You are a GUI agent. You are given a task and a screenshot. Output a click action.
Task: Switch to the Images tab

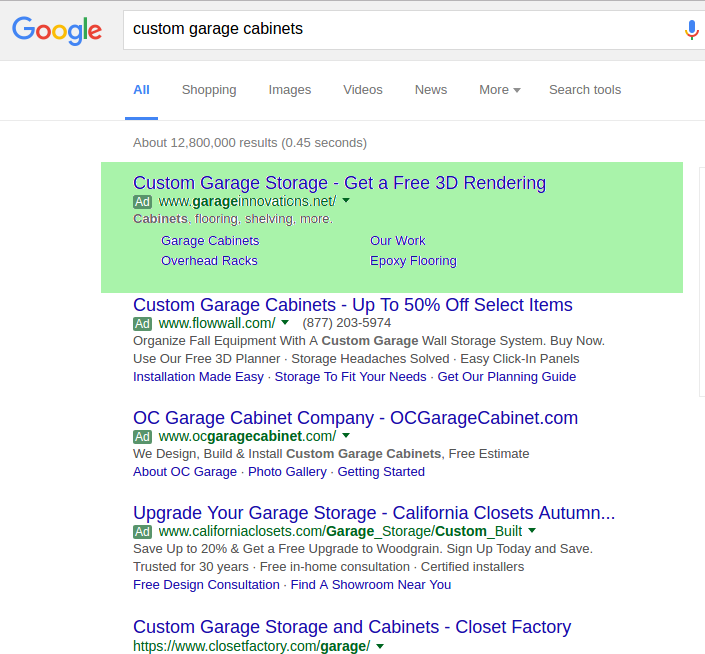[x=290, y=90]
